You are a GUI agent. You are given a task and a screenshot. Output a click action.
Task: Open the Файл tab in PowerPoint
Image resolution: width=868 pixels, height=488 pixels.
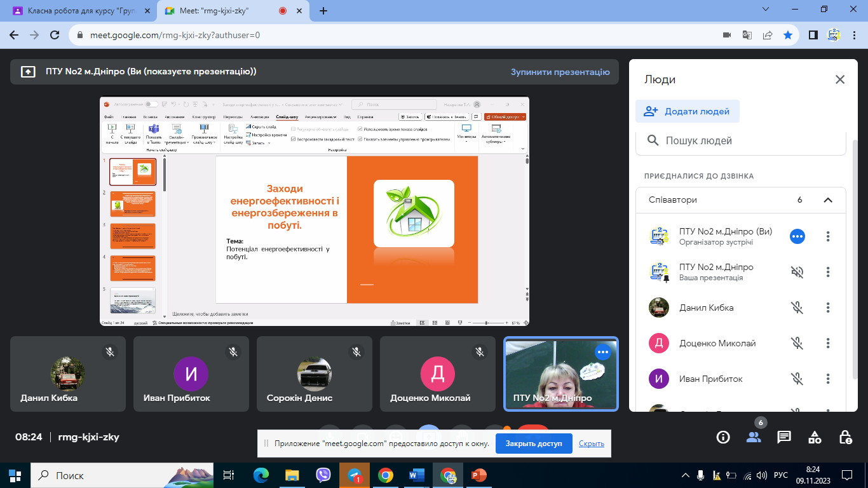pos(109,117)
